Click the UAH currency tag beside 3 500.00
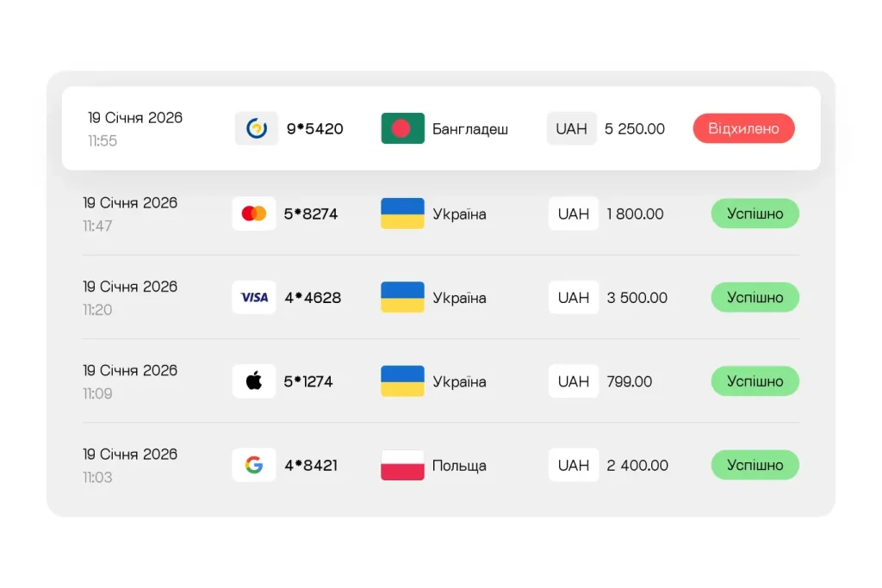 click(x=573, y=298)
